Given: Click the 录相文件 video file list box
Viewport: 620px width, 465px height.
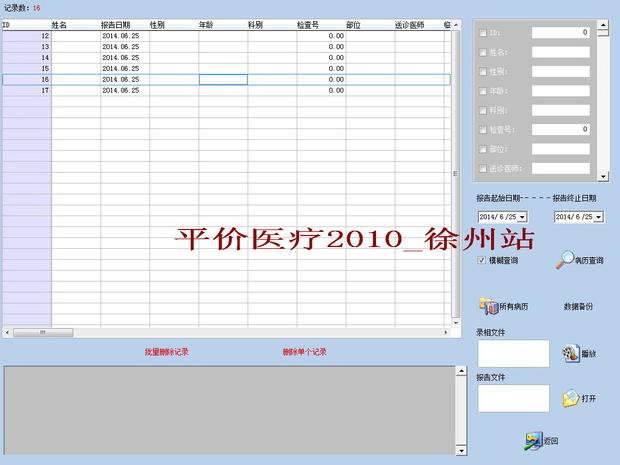Looking at the screenshot, I should coord(513,353).
